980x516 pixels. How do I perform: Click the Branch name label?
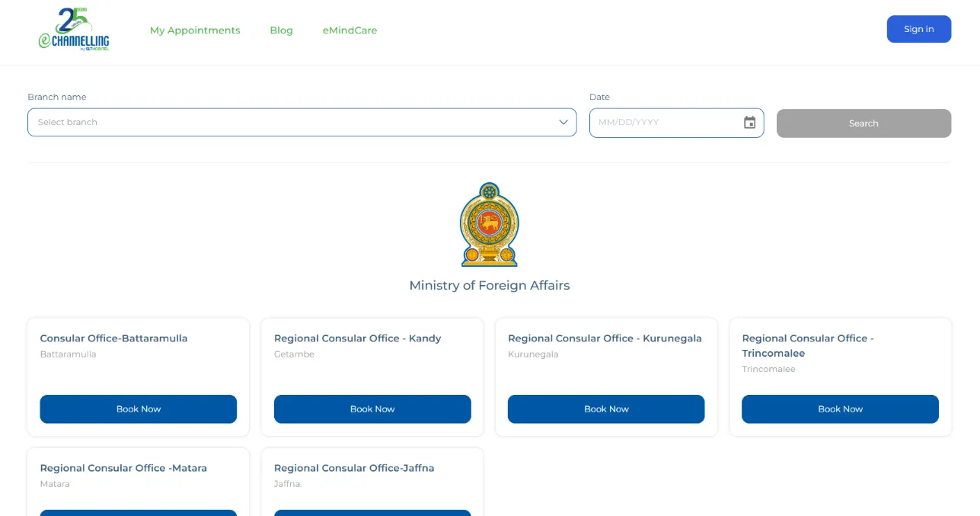pyautogui.click(x=57, y=97)
